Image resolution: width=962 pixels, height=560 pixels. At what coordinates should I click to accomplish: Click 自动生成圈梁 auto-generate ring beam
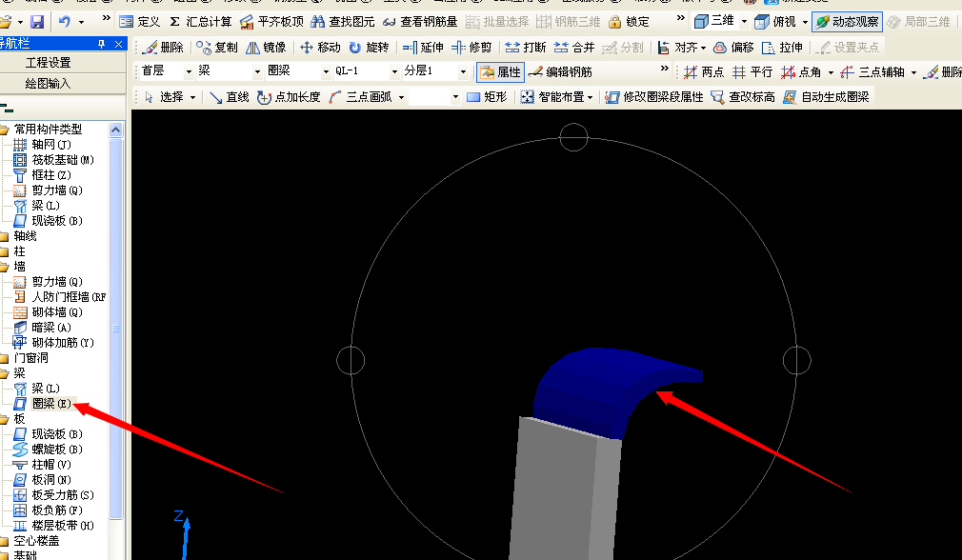827,97
